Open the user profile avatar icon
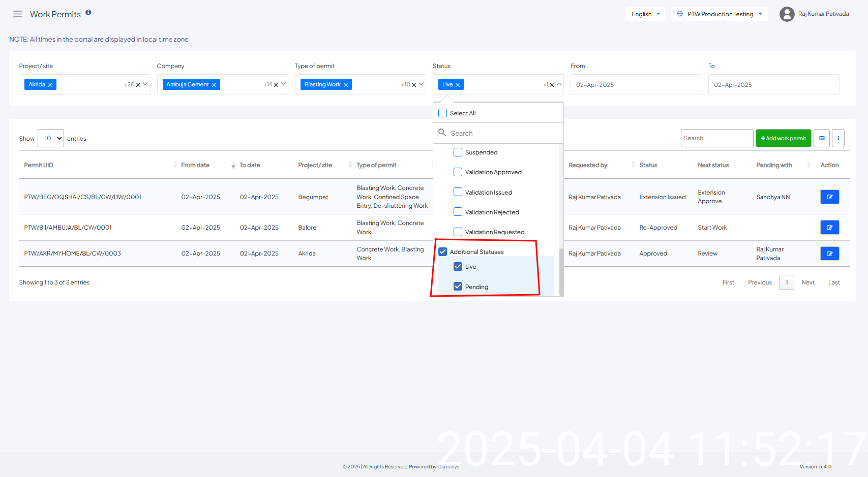This screenshot has height=477, width=868. [787, 14]
